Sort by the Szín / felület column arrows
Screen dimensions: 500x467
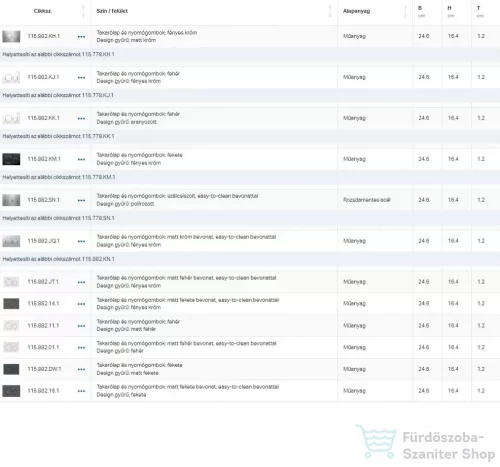[330, 11]
